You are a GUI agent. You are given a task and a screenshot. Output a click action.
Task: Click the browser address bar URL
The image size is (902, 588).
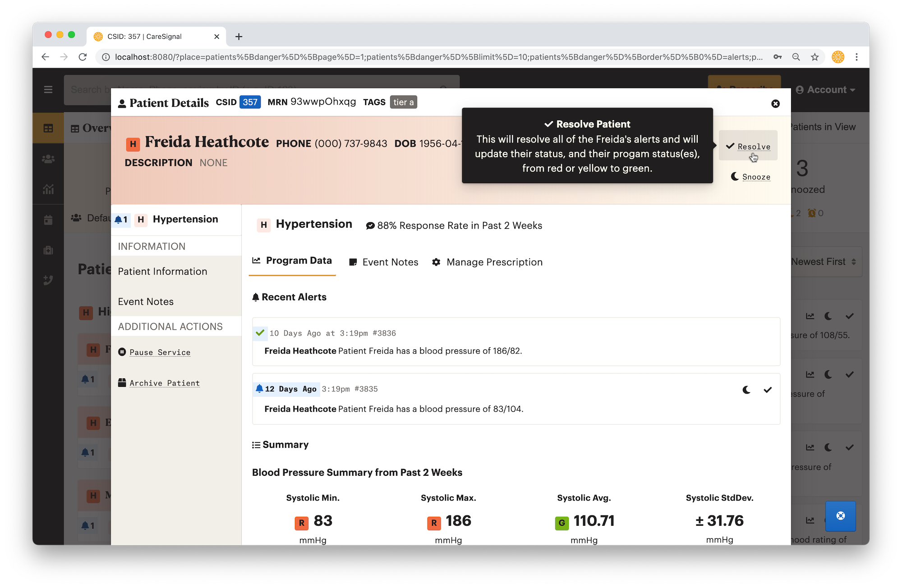click(438, 57)
